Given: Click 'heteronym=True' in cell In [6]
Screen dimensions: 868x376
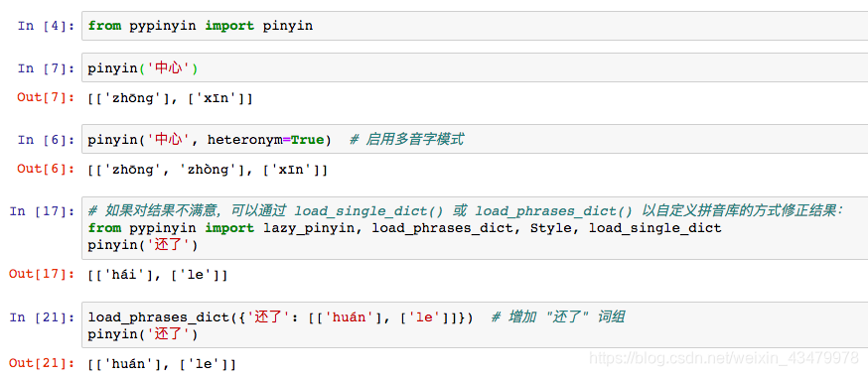Looking at the screenshot, I should [265, 140].
